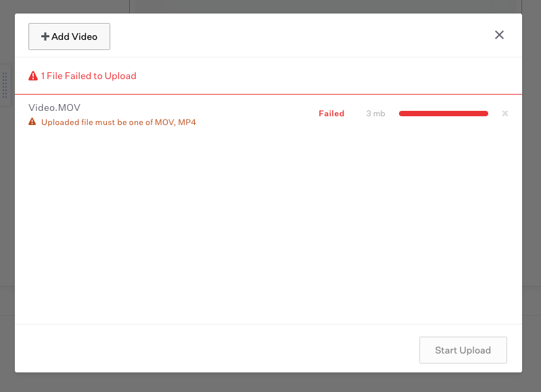The height and width of the screenshot is (392, 541).
Task: Click the Video.MOV file row
Action: pos(268,114)
